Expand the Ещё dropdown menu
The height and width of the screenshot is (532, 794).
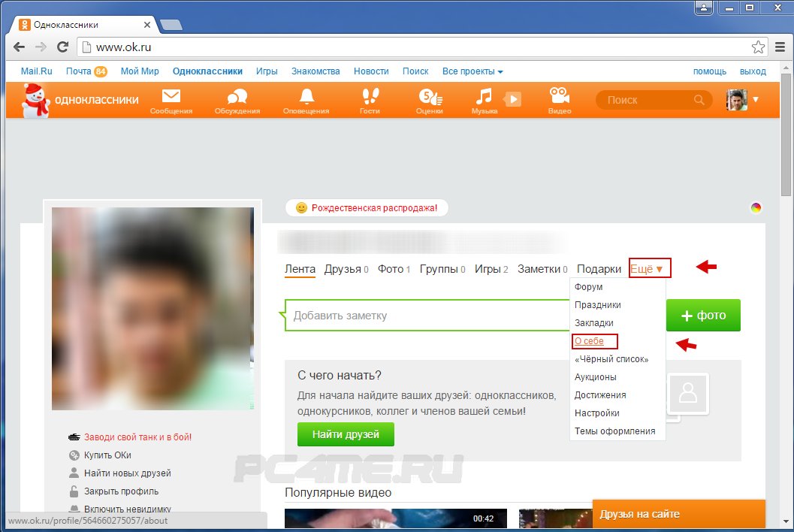(x=649, y=269)
